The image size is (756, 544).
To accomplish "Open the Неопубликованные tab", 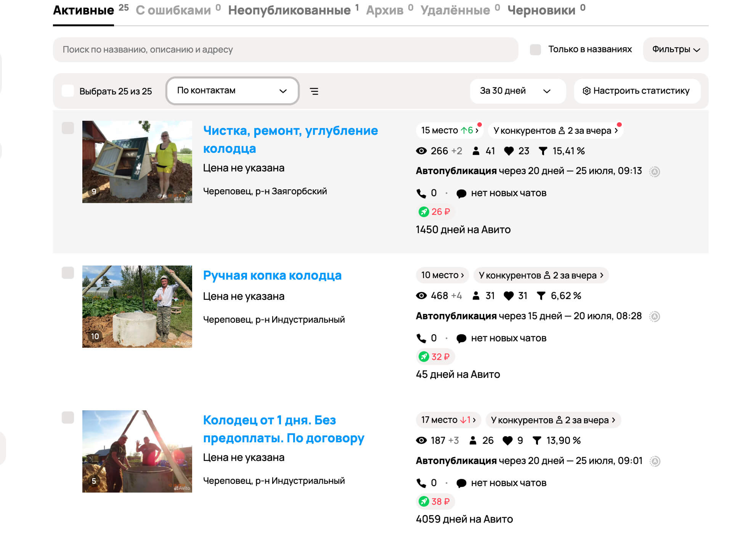I will point(289,10).
